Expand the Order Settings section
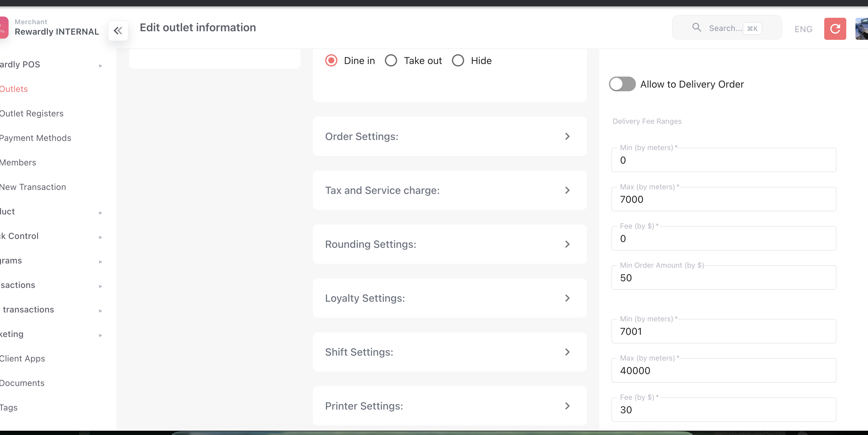 (x=450, y=136)
